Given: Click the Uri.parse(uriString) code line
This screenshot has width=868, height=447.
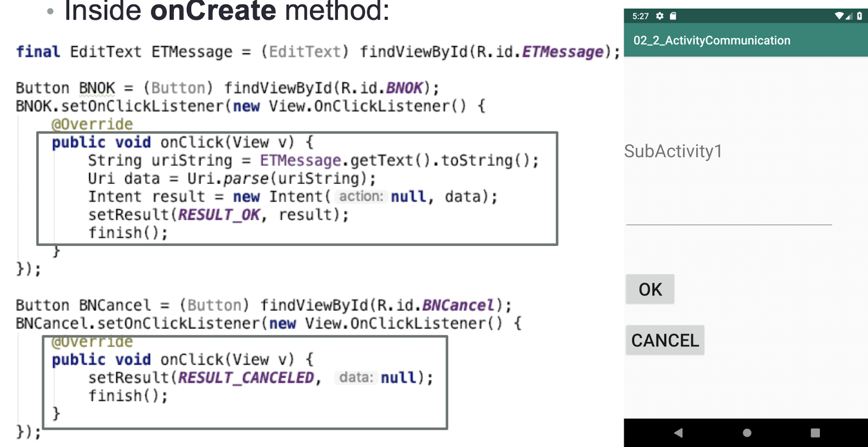Looking at the screenshot, I should click(x=232, y=178).
